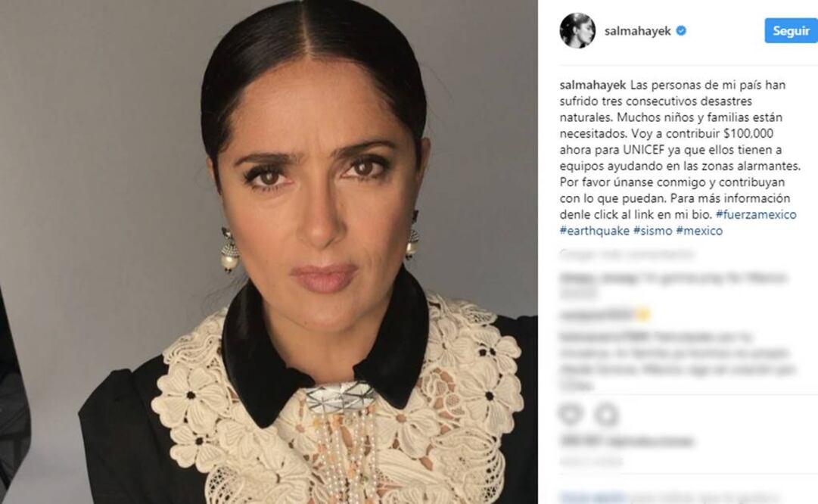Image resolution: width=818 pixels, height=504 pixels.
Task: Click the blue Seguir follow button
Action: tap(791, 31)
